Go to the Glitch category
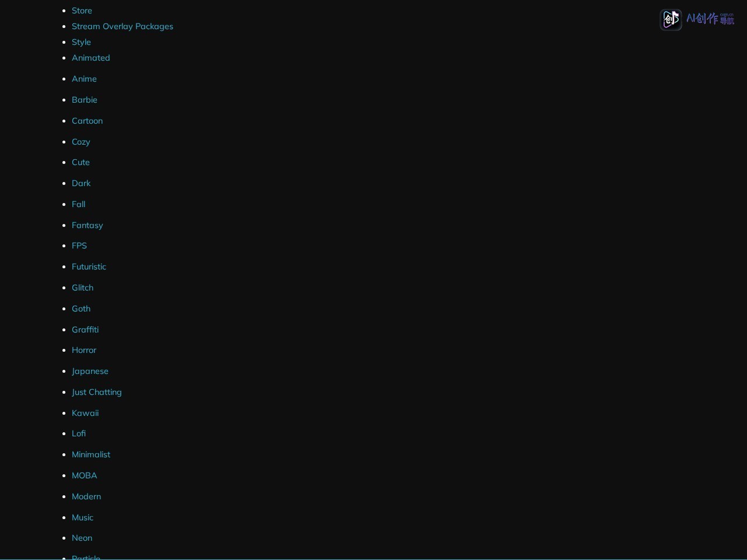Image resolution: width=747 pixels, height=560 pixels. tap(82, 288)
